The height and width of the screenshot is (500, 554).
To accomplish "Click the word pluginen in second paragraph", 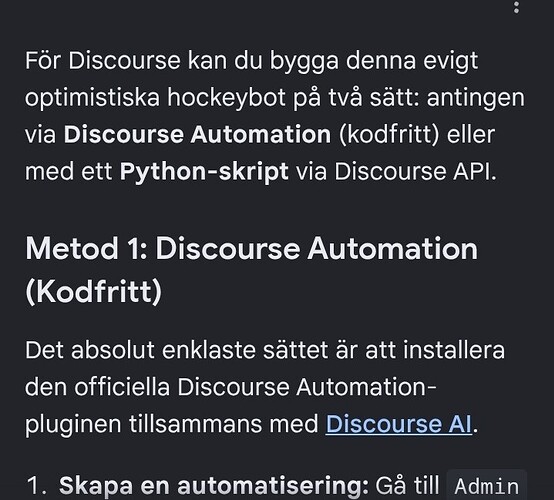I will (73, 424).
